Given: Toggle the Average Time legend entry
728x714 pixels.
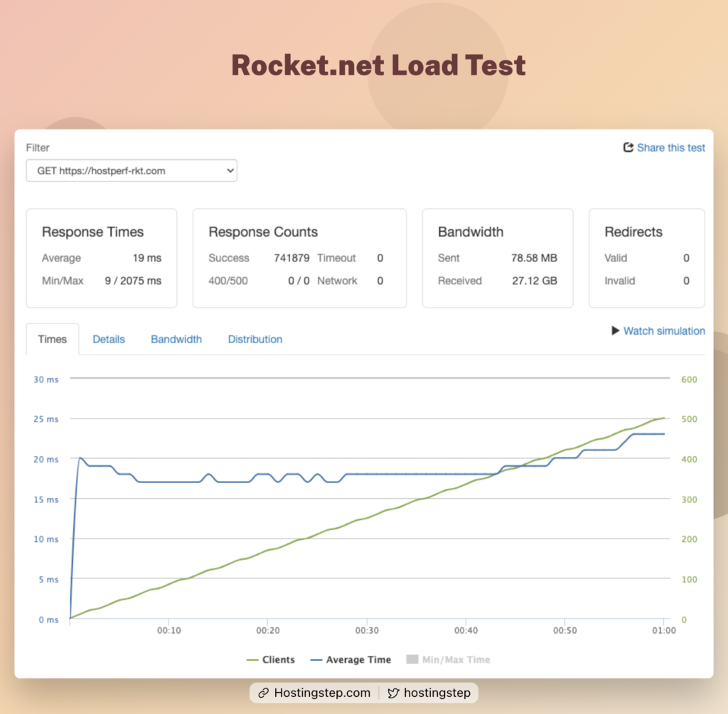Looking at the screenshot, I should (350, 660).
